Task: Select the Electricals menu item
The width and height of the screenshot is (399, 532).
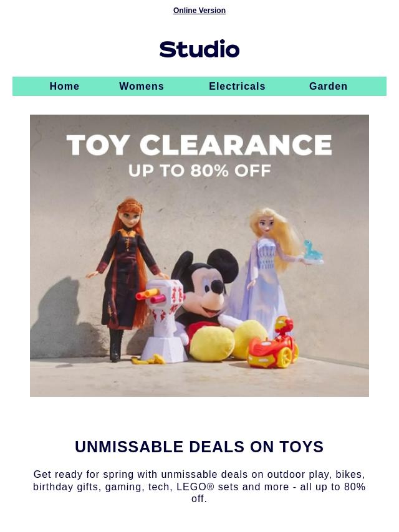Action: coord(237,86)
